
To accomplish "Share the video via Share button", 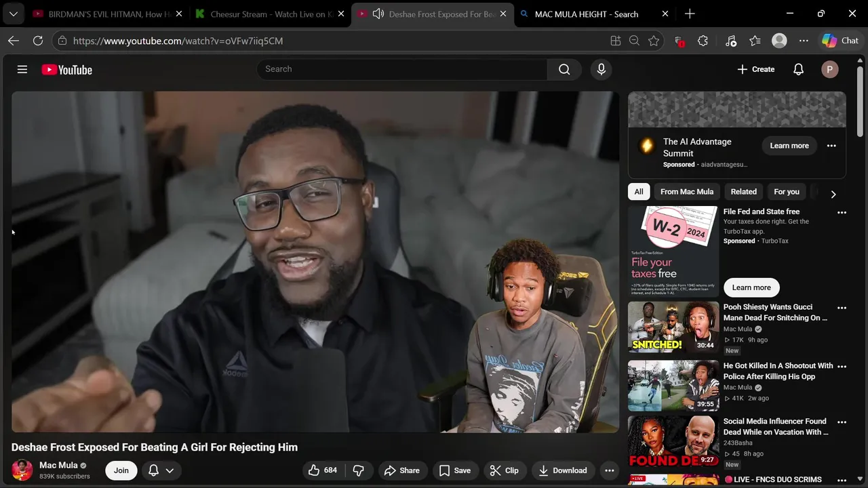I will 402,470.
